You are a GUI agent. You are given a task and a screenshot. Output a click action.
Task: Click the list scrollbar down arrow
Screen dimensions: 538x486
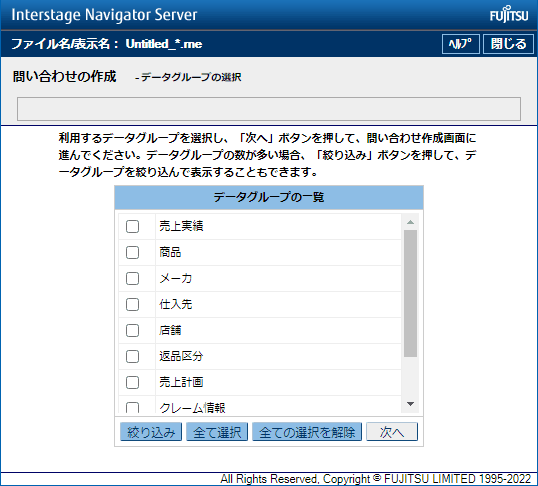coord(410,404)
